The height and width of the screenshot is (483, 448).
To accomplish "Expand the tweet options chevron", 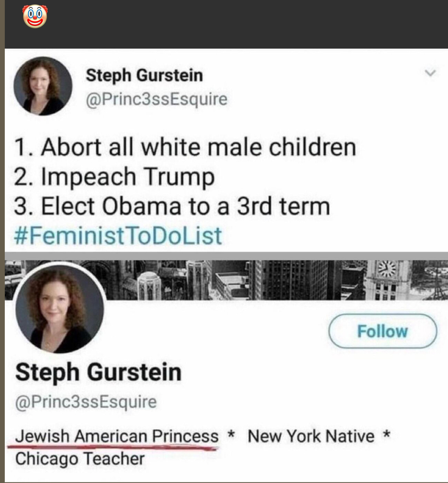I will pyautogui.click(x=430, y=74).
